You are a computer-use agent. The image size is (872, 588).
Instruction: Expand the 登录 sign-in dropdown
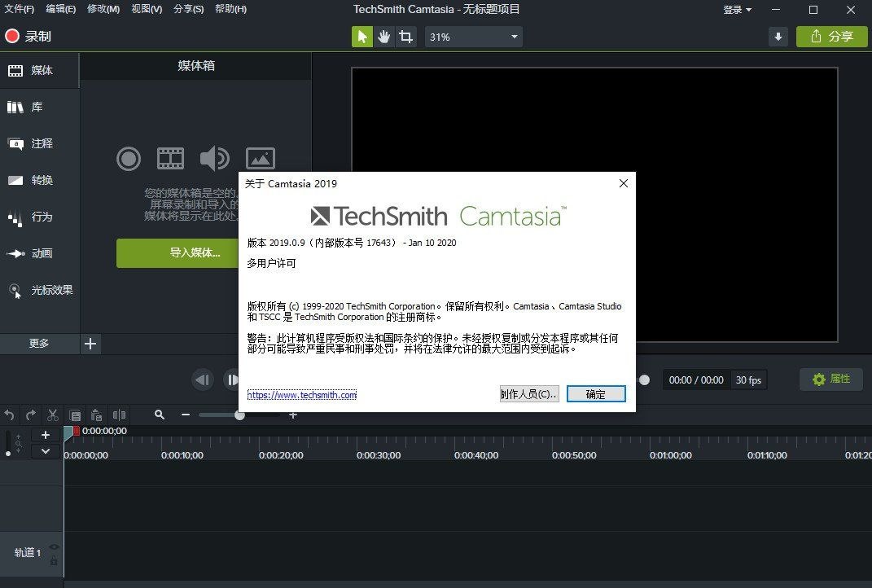point(738,10)
